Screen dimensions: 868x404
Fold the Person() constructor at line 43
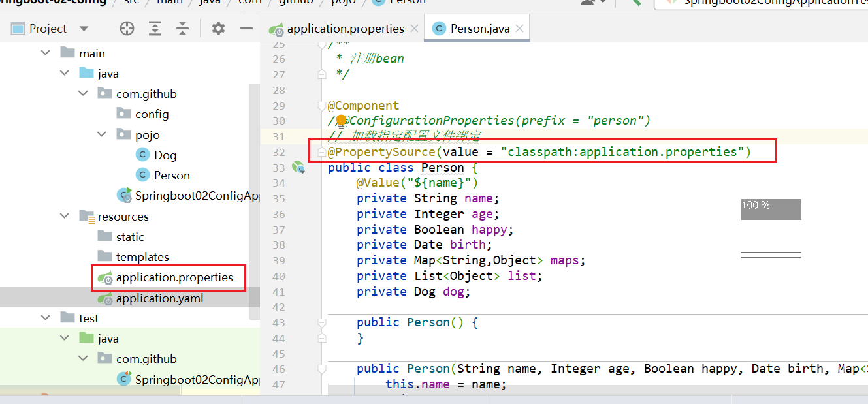[321, 322]
